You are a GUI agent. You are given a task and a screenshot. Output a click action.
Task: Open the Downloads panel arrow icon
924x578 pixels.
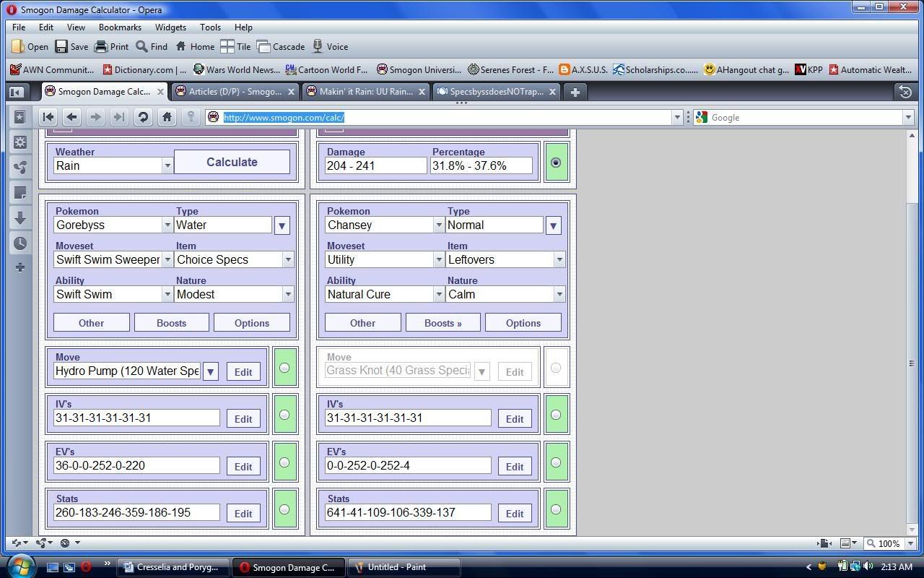(x=20, y=217)
